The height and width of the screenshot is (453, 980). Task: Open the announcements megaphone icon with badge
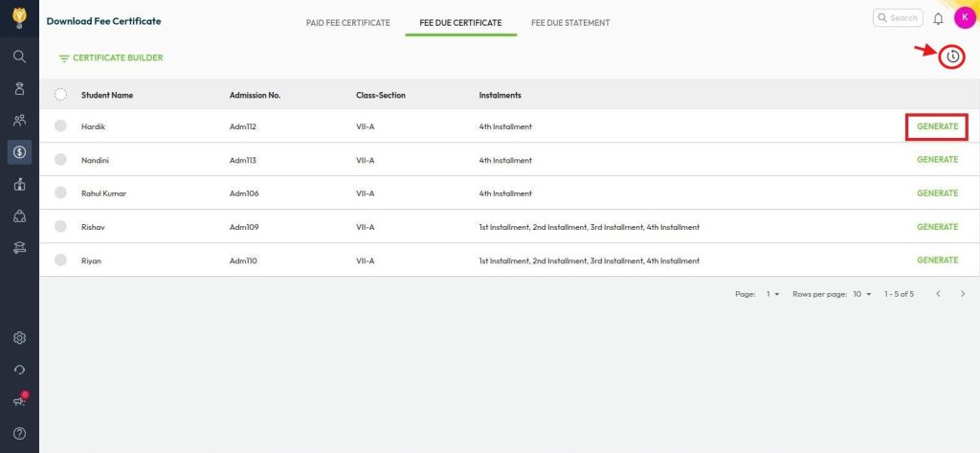tap(19, 400)
